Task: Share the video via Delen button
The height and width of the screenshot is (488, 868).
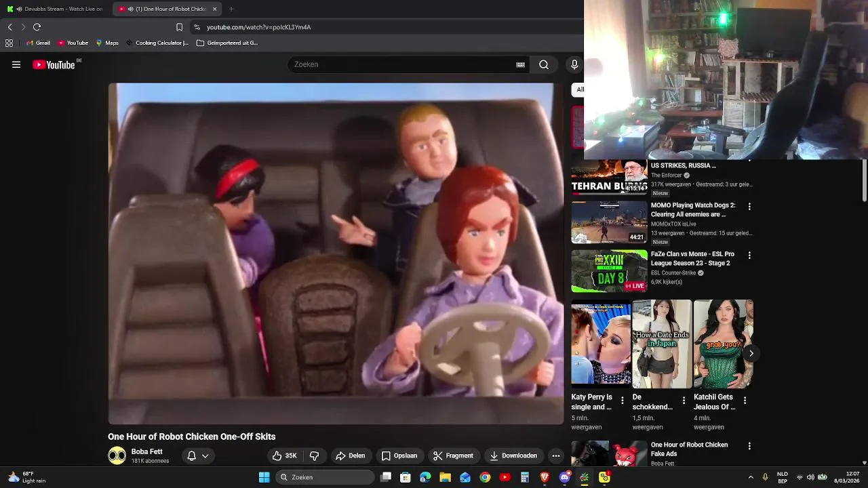Action: click(351, 455)
